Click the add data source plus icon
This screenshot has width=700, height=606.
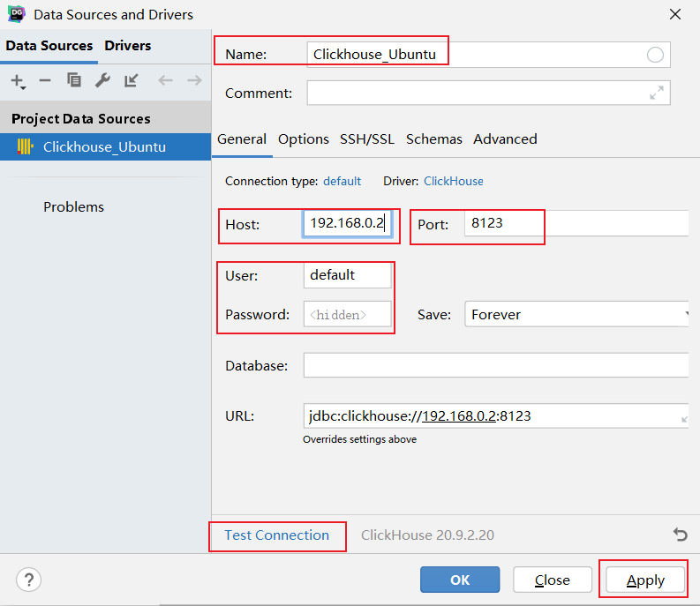point(18,81)
